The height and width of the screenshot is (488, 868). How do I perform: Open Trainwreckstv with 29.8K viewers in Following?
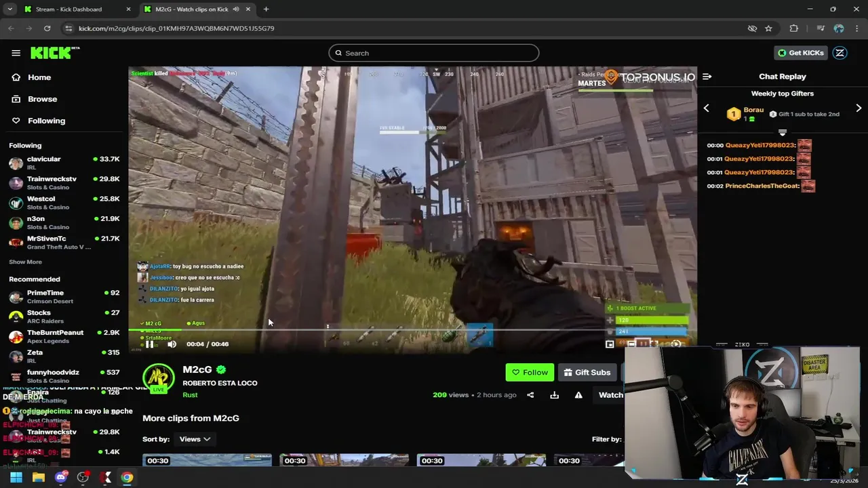(x=64, y=183)
